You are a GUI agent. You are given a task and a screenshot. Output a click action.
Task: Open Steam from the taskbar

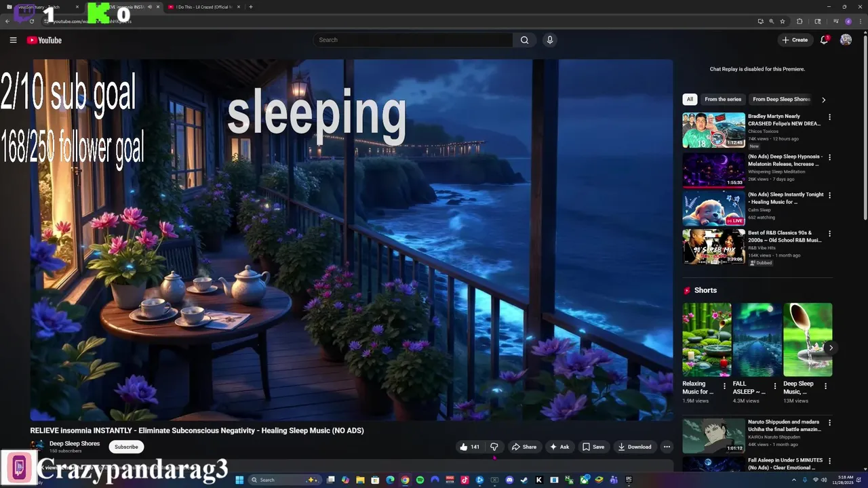[524, 480]
